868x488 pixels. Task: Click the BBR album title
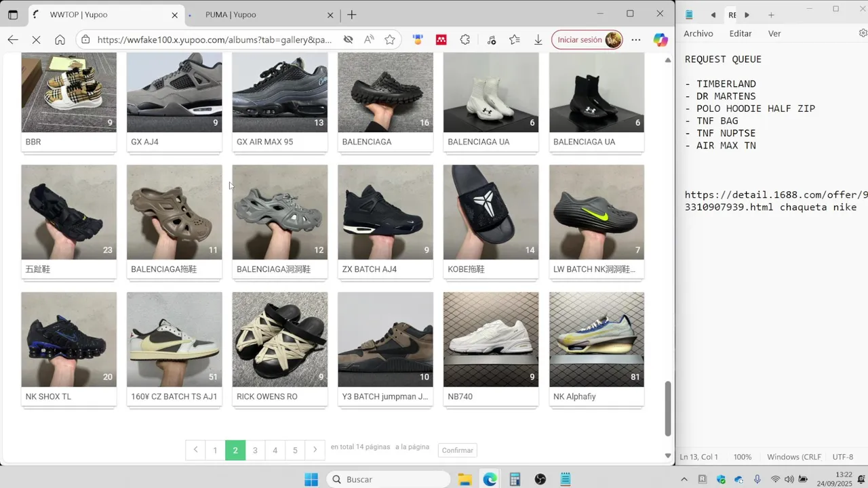pos(33,142)
